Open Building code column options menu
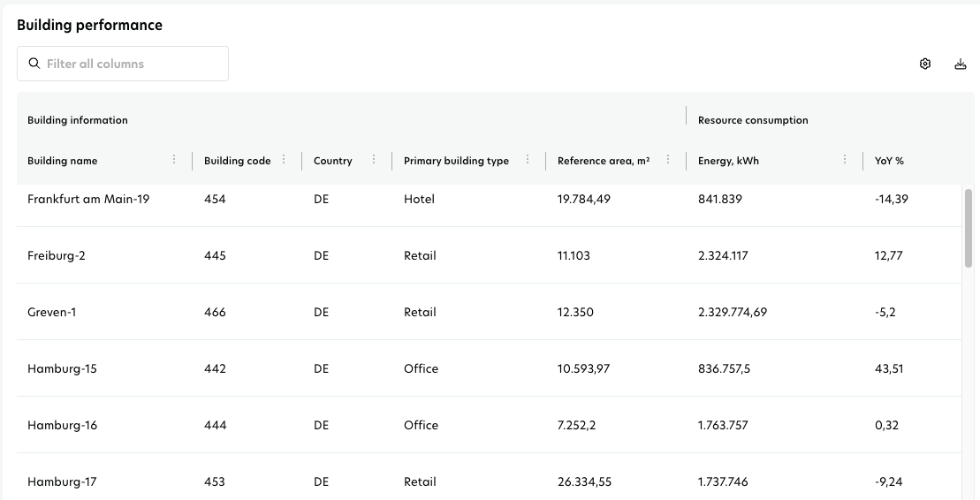 tap(284, 160)
